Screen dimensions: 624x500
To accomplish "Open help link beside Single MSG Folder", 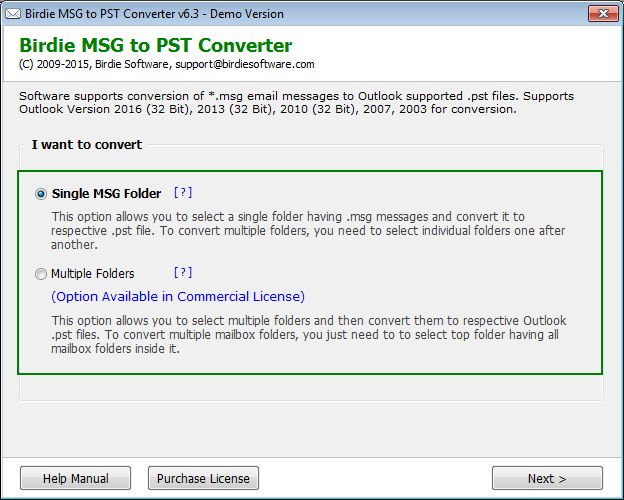I will pos(183,193).
